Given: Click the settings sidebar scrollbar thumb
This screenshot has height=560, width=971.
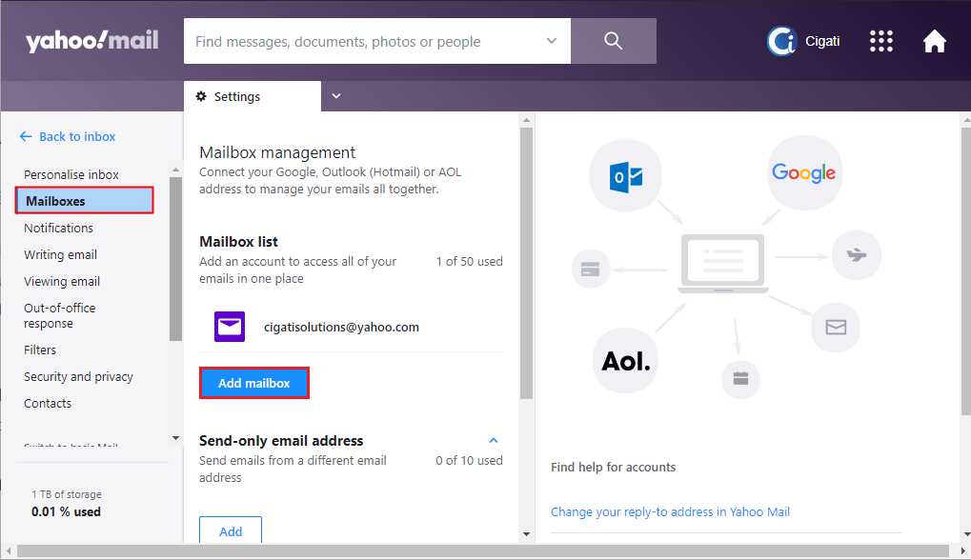Looking at the screenshot, I should pos(176,259).
